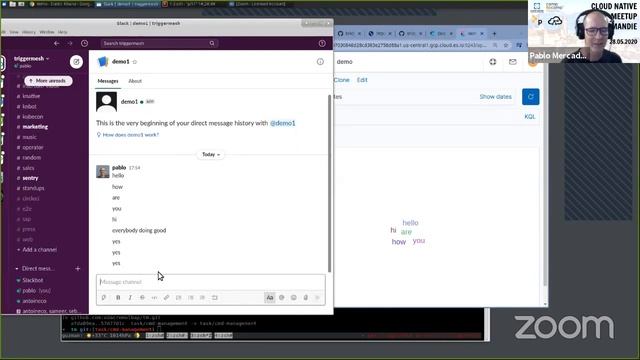
Task: Attach a file with paperclip icon
Action: [306, 298]
